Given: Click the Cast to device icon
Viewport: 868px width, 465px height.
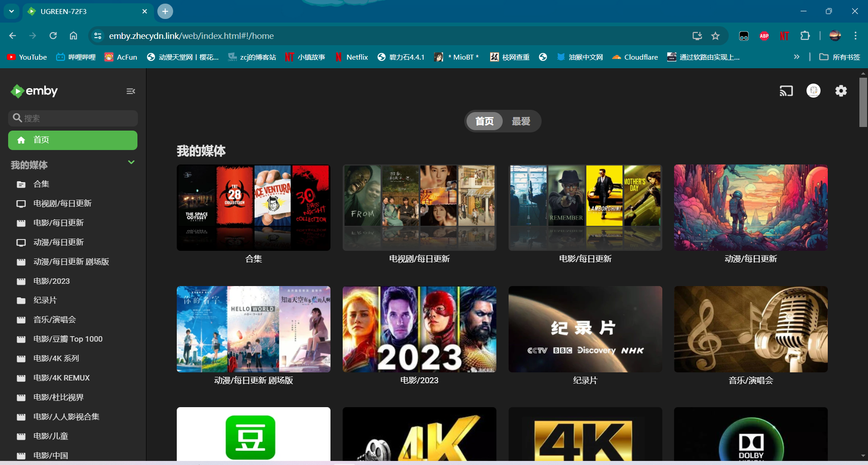Looking at the screenshot, I should click(786, 91).
